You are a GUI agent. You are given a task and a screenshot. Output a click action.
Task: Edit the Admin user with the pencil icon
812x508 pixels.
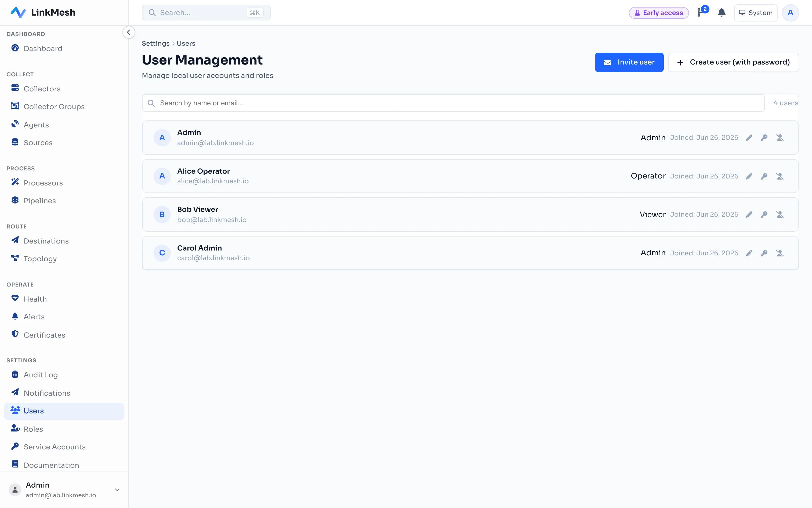pos(749,138)
